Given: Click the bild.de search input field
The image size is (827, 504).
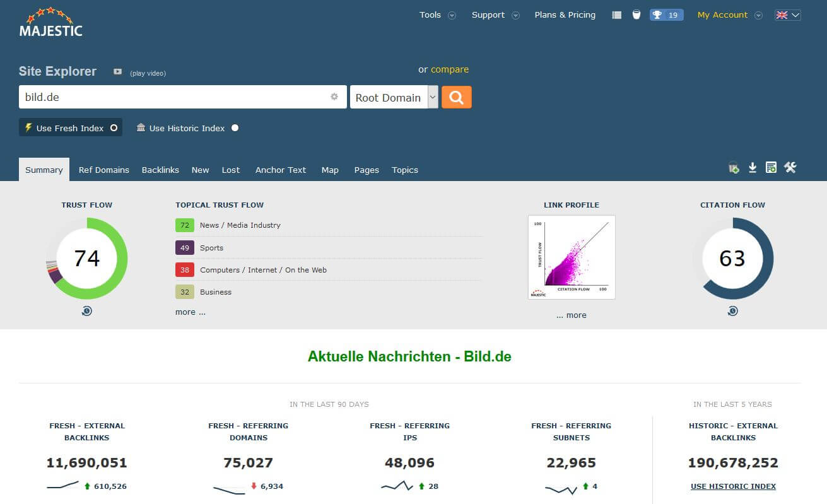Looking at the screenshot, I should (x=183, y=97).
